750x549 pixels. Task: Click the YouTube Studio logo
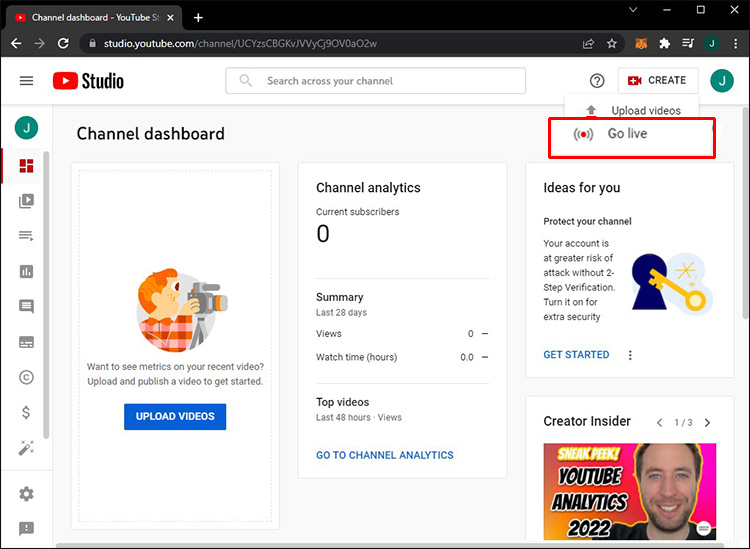88,81
